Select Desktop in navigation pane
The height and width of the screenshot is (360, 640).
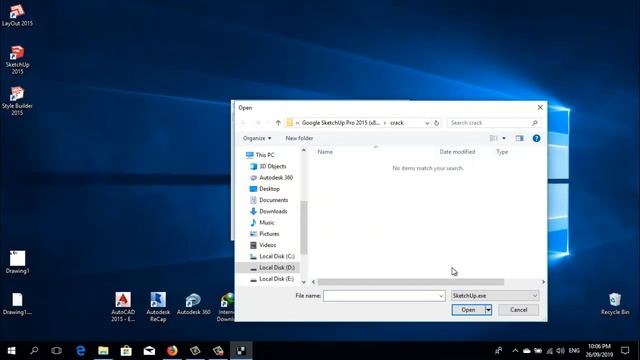click(x=269, y=189)
